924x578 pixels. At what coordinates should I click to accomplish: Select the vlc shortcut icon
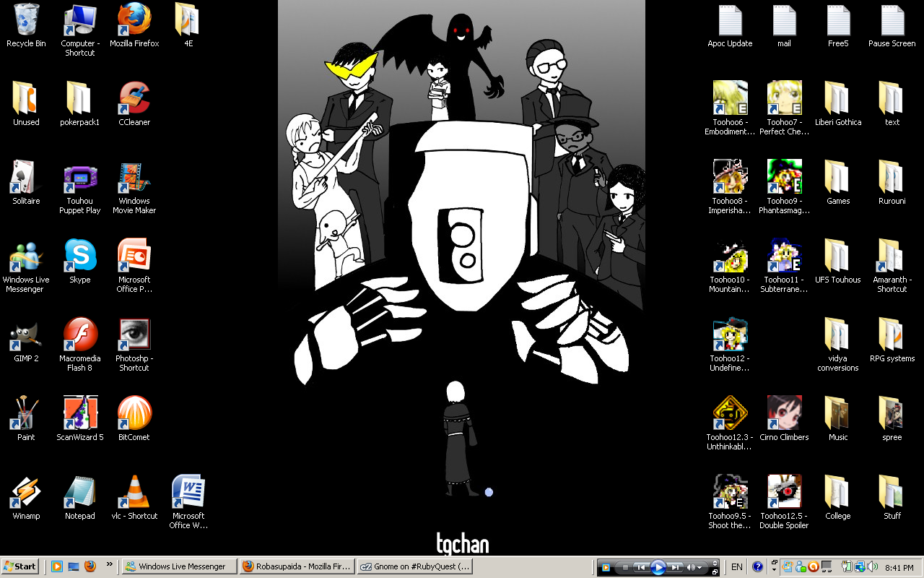point(134,492)
